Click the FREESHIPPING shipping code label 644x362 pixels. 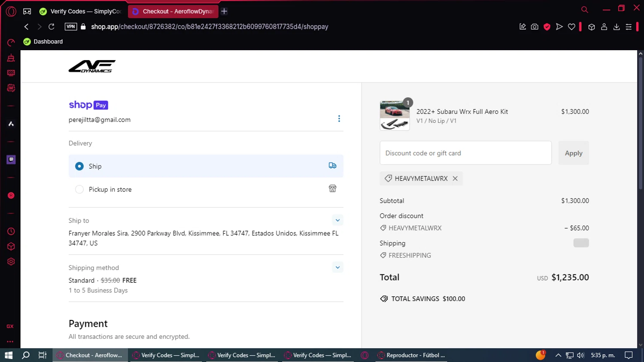point(410,256)
